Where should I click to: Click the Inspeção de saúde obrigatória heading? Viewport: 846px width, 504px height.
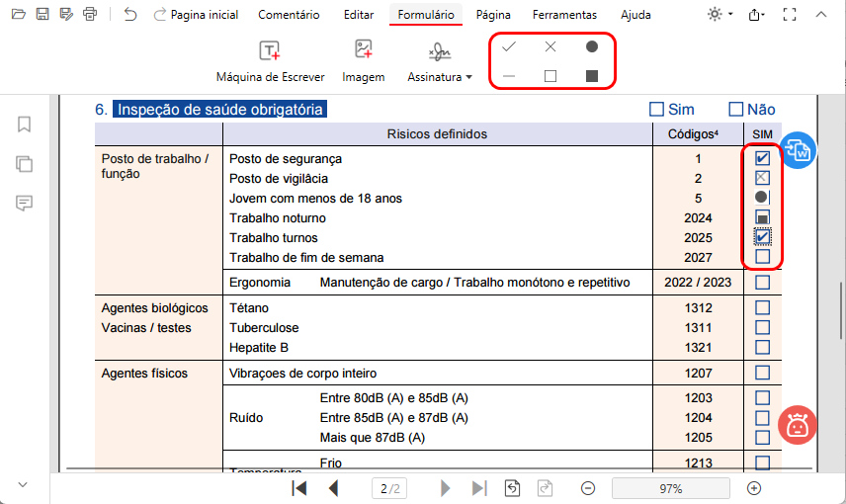220,110
